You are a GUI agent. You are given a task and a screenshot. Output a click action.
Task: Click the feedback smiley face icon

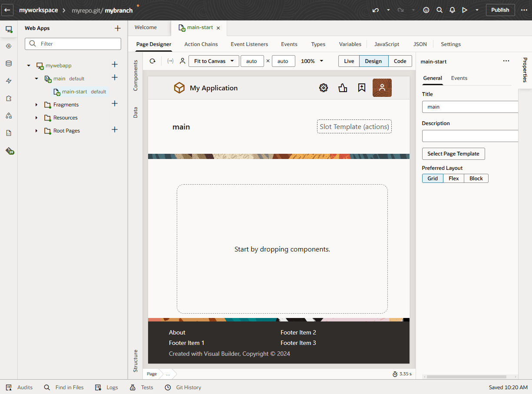(x=426, y=10)
